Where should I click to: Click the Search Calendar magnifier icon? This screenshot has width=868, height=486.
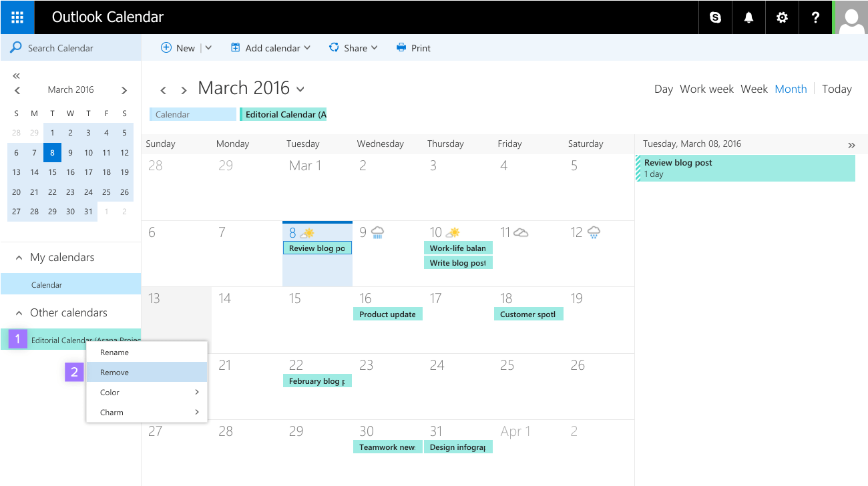point(15,47)
